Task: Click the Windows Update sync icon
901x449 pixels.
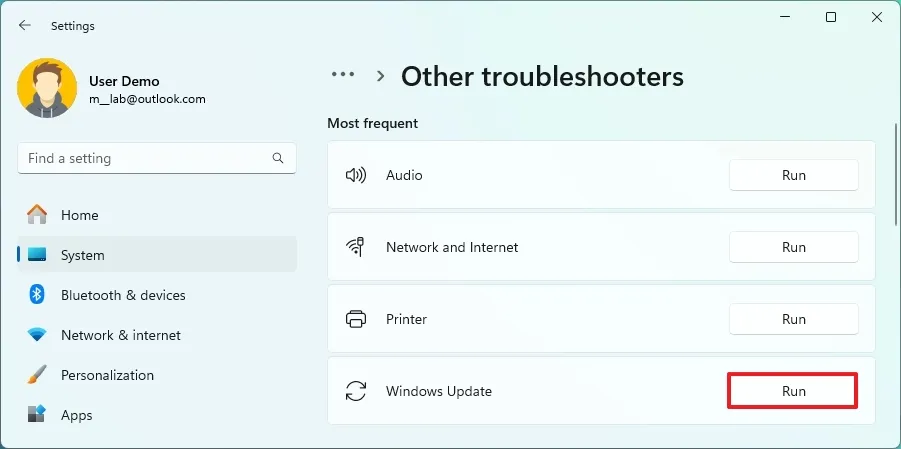Action: [x=356, y=391]
